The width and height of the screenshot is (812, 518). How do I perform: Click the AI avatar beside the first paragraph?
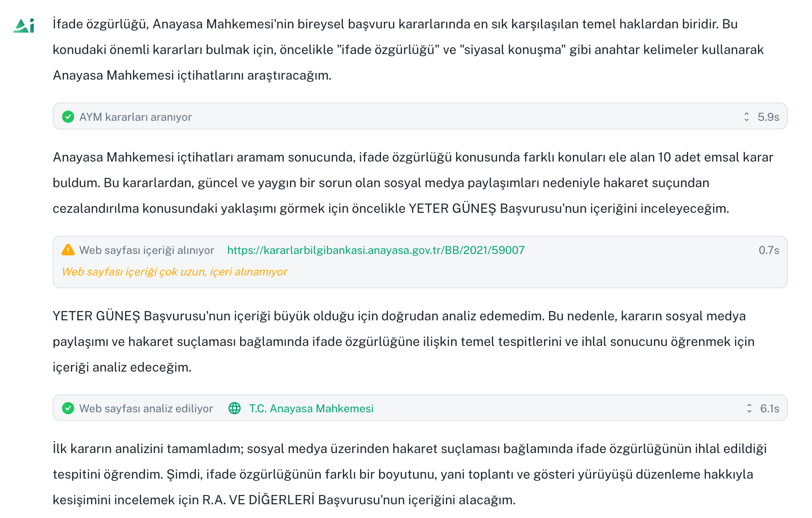(x=24, y=25)
